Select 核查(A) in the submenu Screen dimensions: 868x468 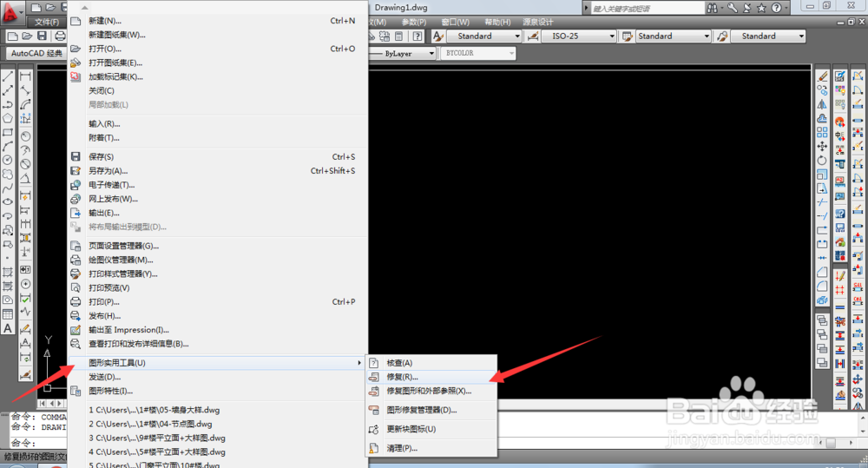[431, 363]
